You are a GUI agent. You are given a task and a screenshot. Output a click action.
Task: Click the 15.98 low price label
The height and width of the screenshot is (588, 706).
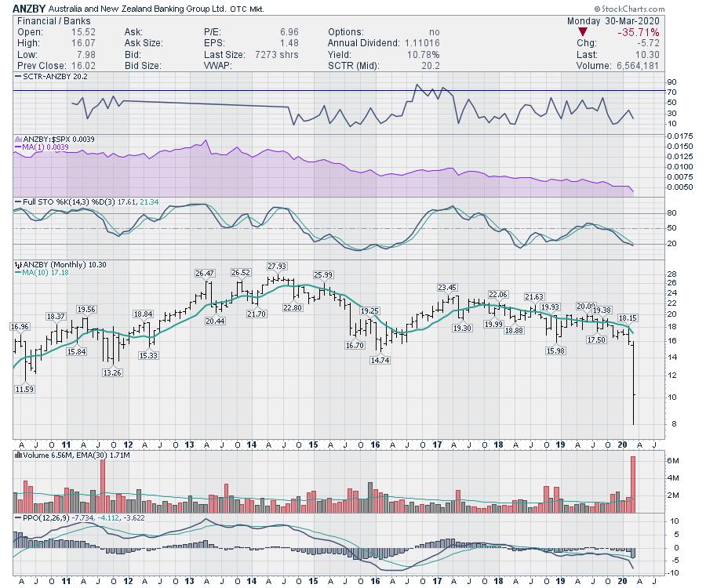pyautogui.click(x=555, y=350)
